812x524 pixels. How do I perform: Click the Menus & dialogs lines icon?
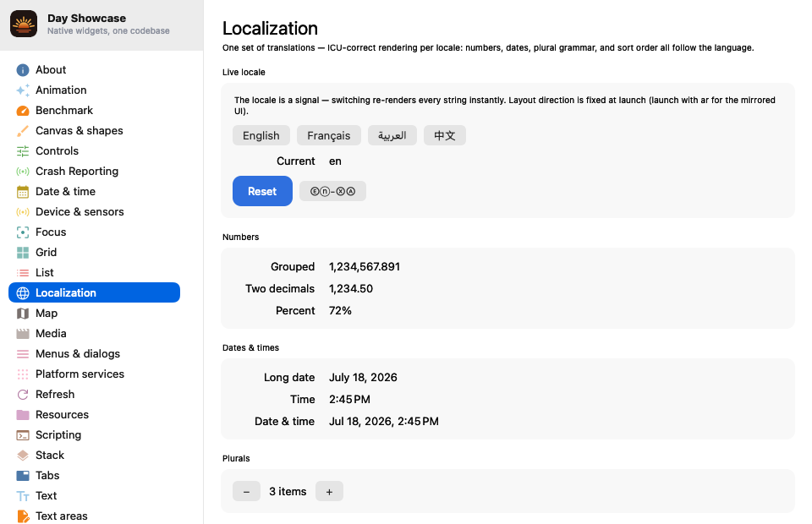[x=23, y=354]
